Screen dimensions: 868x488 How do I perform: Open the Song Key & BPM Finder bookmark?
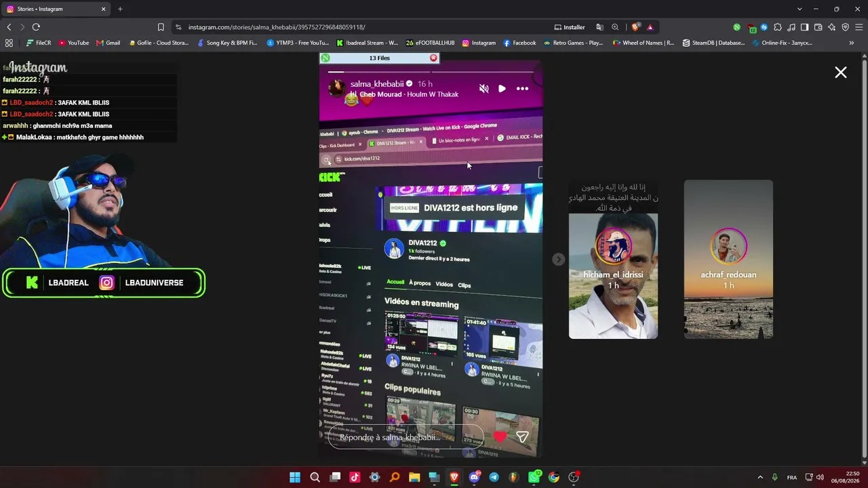tap(227, 43)
